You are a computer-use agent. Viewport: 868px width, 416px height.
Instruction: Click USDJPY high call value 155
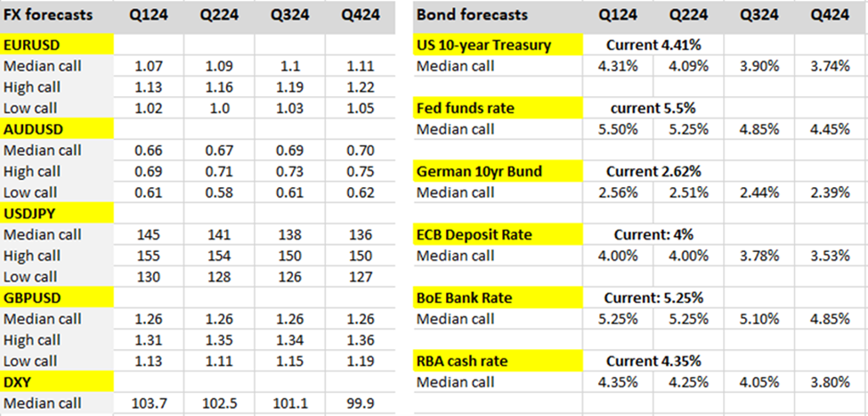pos(150,256)
